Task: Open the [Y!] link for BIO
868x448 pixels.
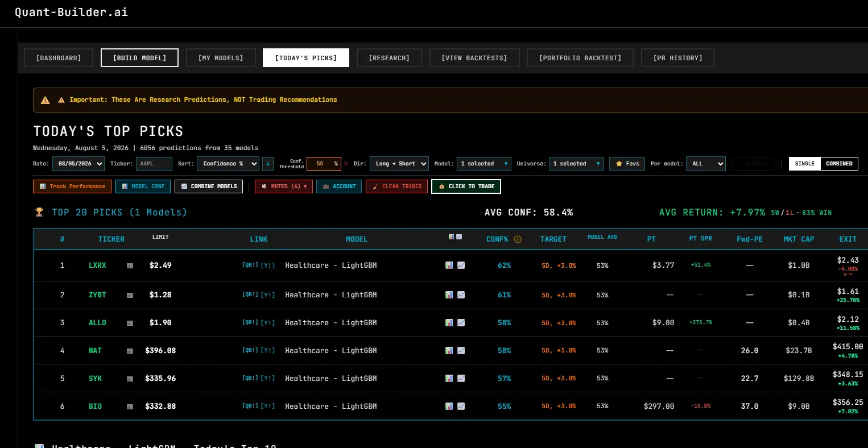Action: point(268,406)
